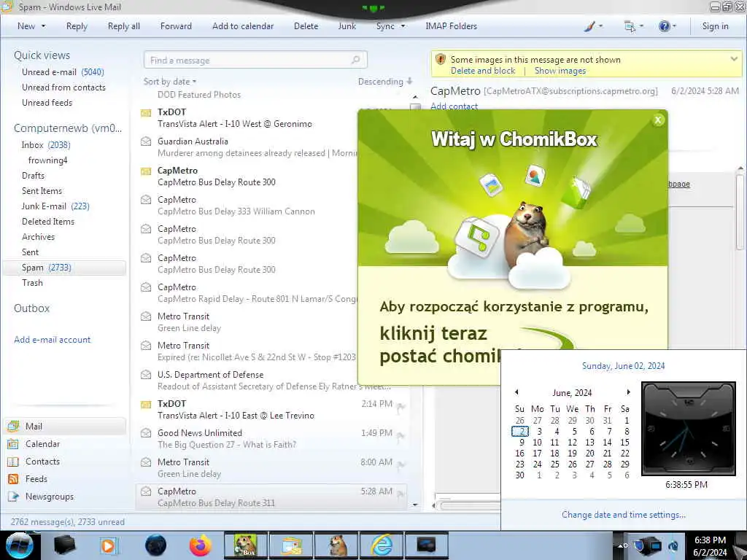The height and width of the screenshot is (560, 747).
Task: Open the Inbox folder
Action: (46, 145)
